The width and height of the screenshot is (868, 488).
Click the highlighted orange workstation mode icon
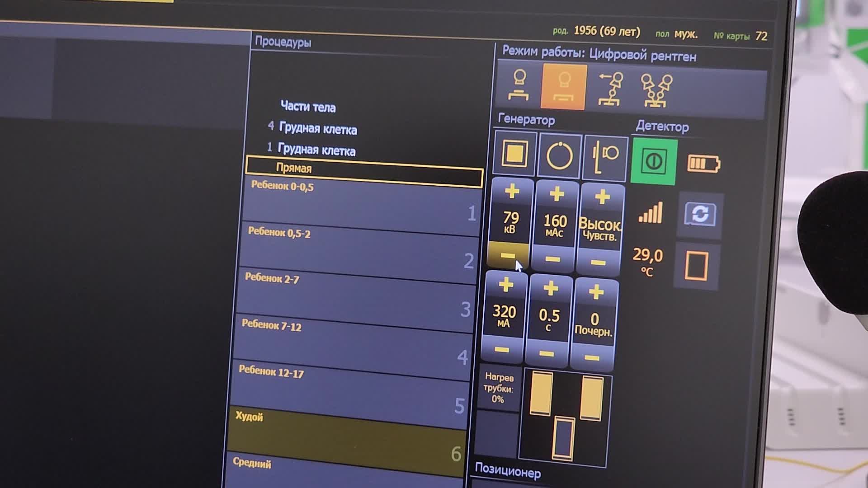[564, 87]
